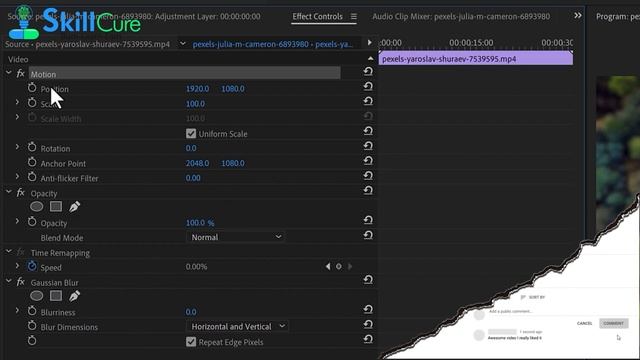
Task: Reset the Anchor Point parameter
Action: point(368,161)
